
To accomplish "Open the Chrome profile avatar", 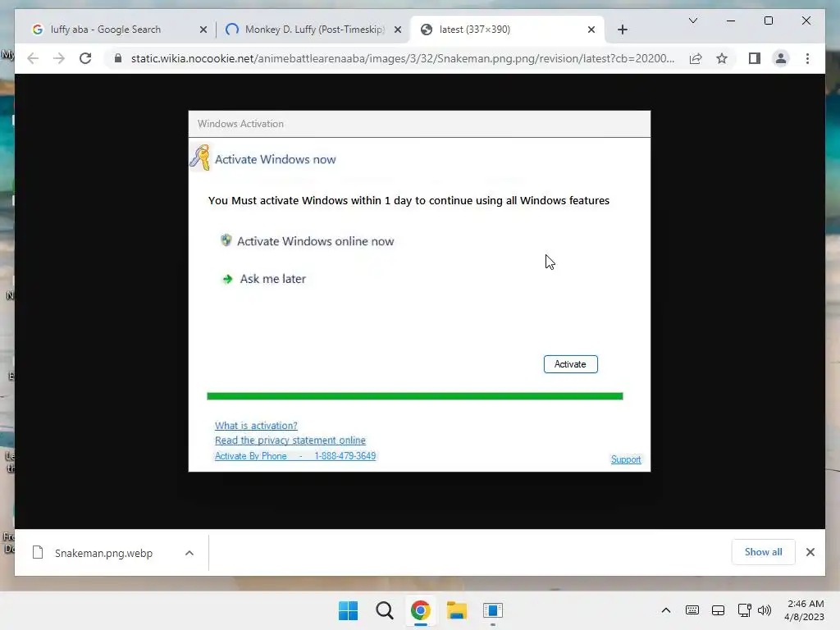I will (781, 58).
